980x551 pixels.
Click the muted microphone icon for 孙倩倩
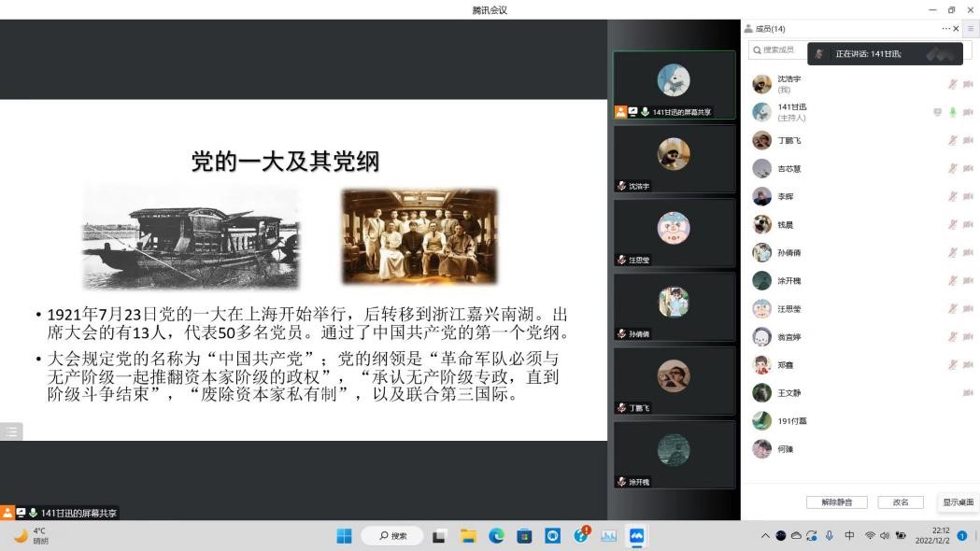pos(953,252)
